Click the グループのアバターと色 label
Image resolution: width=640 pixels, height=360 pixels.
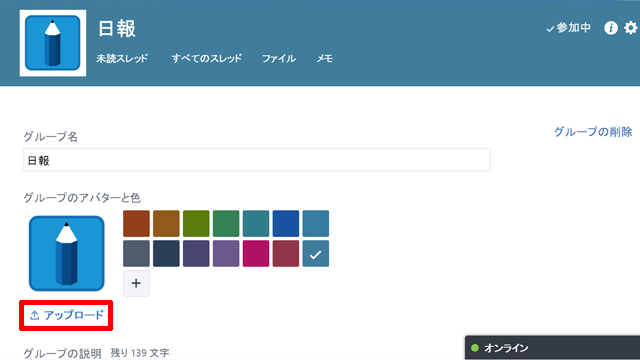(82, 198)
